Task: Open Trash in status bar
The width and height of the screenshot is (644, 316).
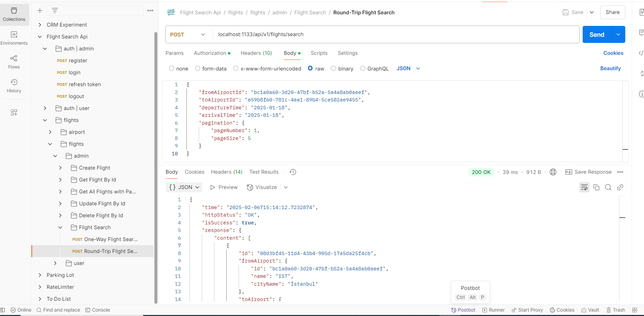Action: tap(616, 310)
